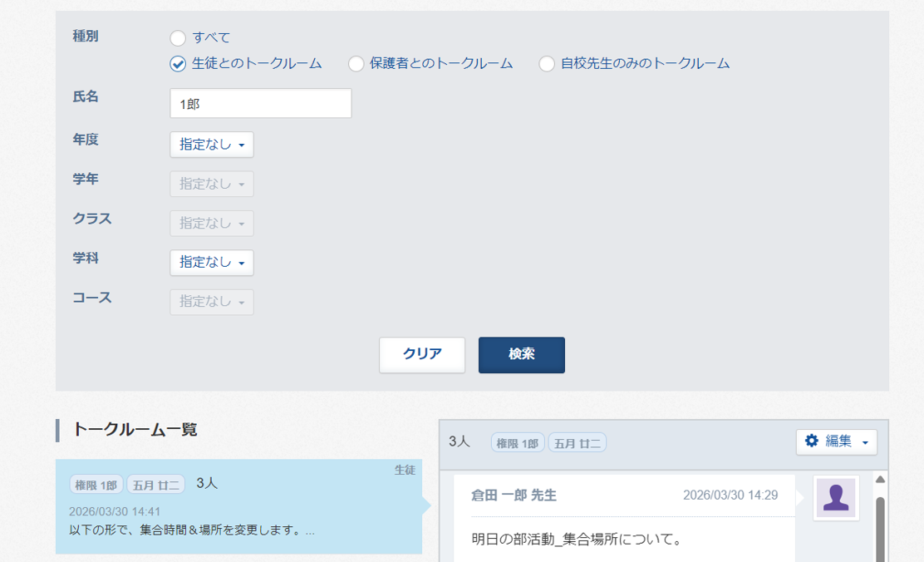Click preview text 以下の形で、集合時間&場所を変更します。
The width and height of the screenshot is (924, 562).
pyautogui.click(x=191, y=530)
